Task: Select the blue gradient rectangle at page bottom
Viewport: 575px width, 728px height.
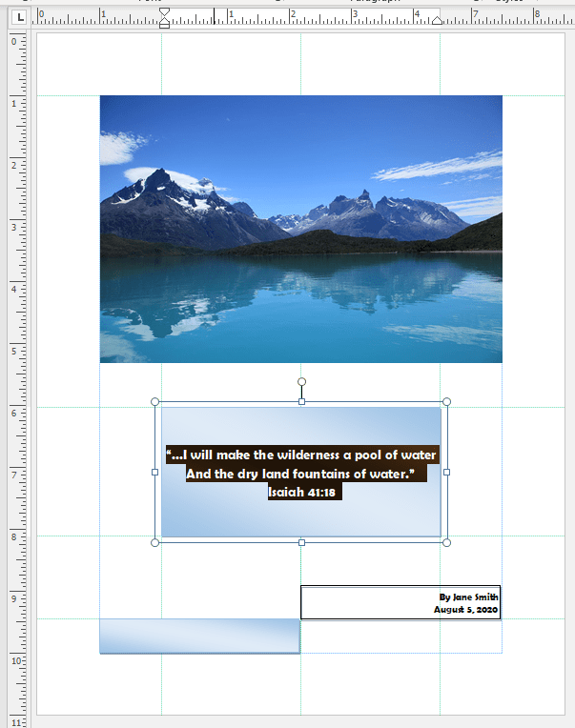Action: 199,637
